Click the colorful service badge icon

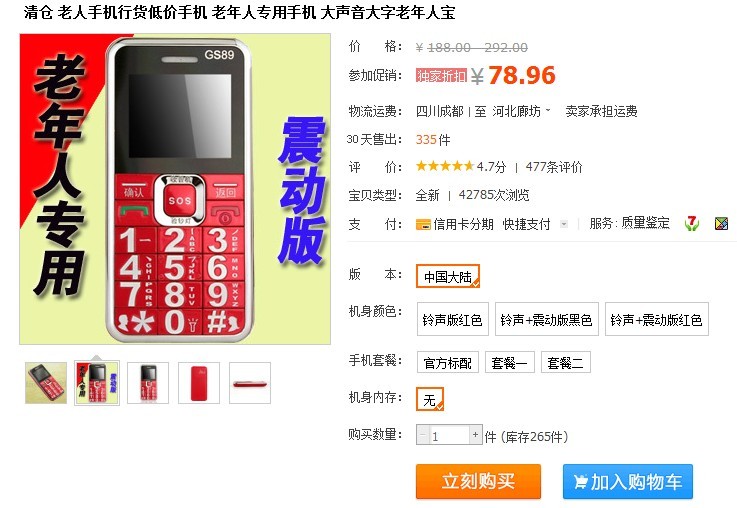click(721, 224)
